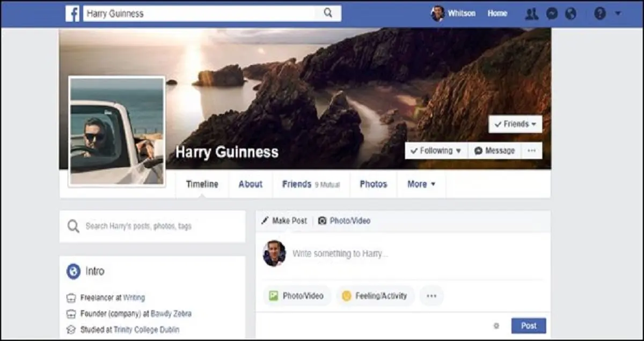Click the search magnifier button
The height and width of the screenshot is (341, 644).
pyautogui.click(x=328, y=14)
